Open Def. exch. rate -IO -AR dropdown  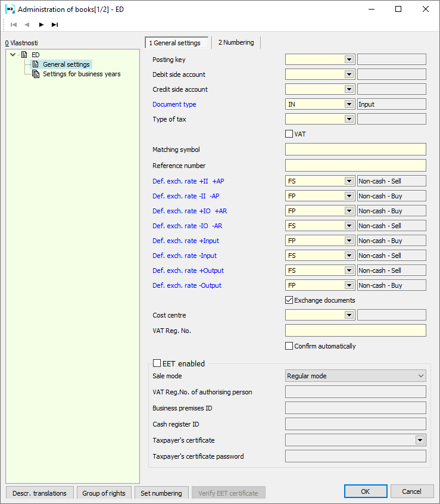point(349,226)
